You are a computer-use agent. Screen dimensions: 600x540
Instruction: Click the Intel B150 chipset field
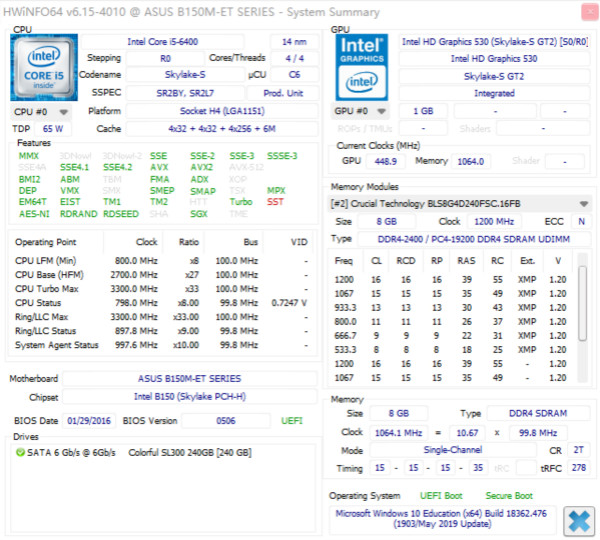189,396
